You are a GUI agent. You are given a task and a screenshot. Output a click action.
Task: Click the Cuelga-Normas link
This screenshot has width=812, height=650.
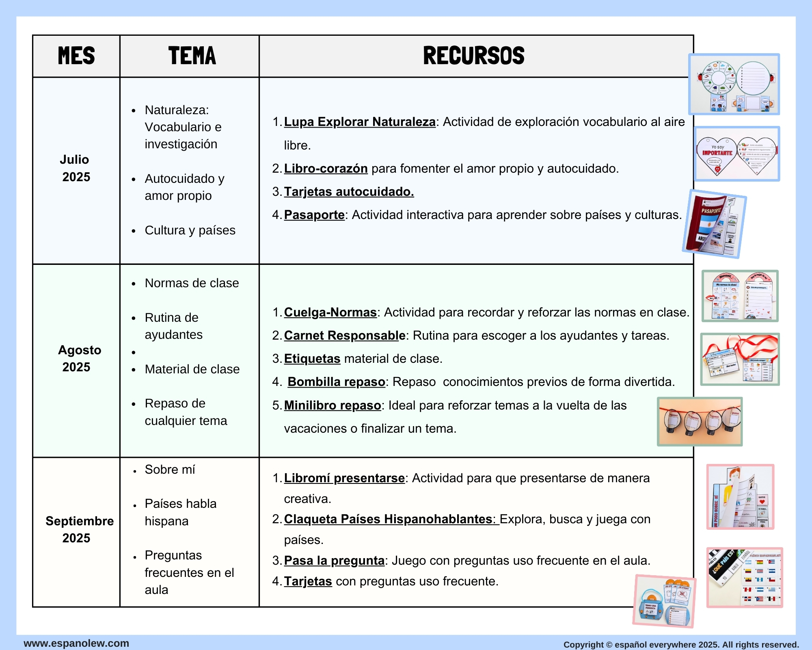(x=330, y=312)
